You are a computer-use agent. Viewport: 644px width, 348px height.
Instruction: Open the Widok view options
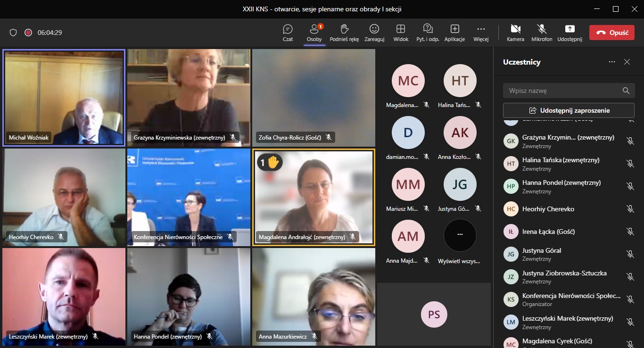[401, 32]
